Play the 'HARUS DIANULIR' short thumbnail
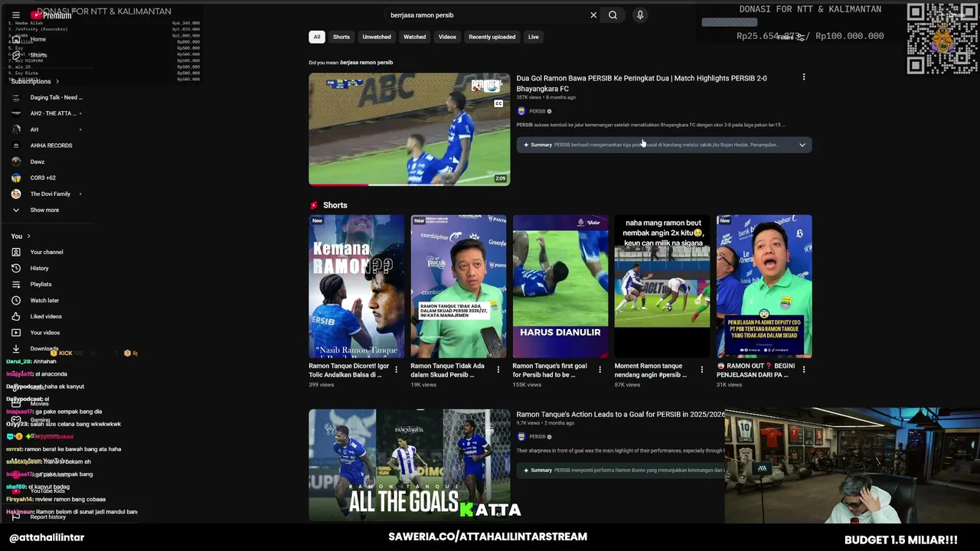 point(560,286)
